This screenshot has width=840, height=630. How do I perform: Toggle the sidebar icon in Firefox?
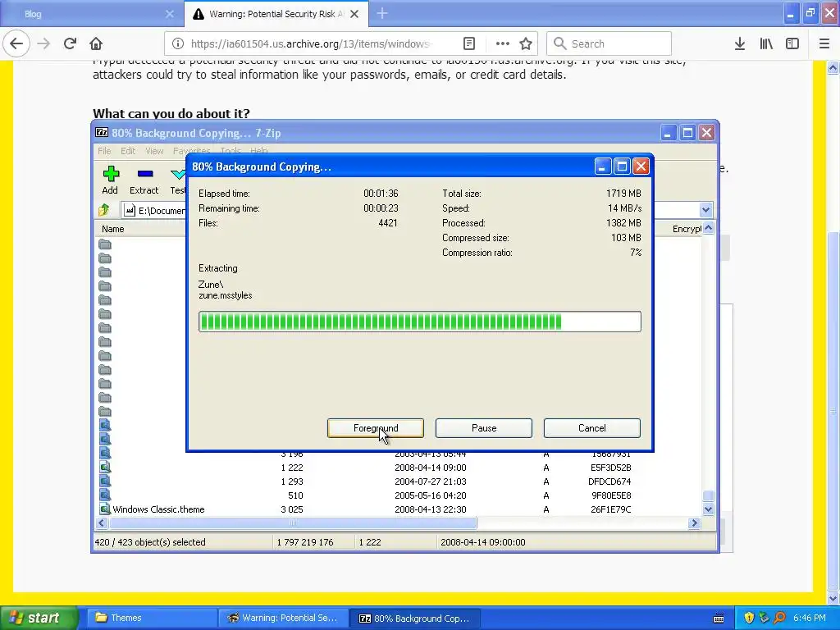click(x=792, y=44)
